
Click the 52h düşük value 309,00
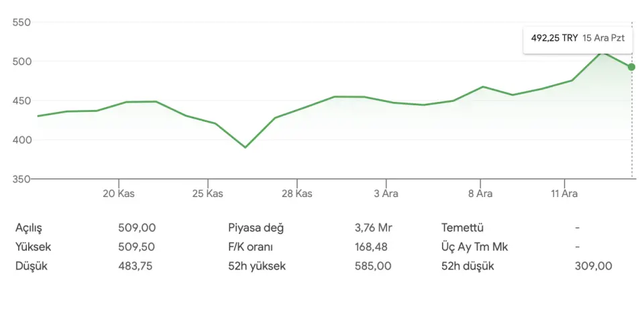tap(594, 266)
